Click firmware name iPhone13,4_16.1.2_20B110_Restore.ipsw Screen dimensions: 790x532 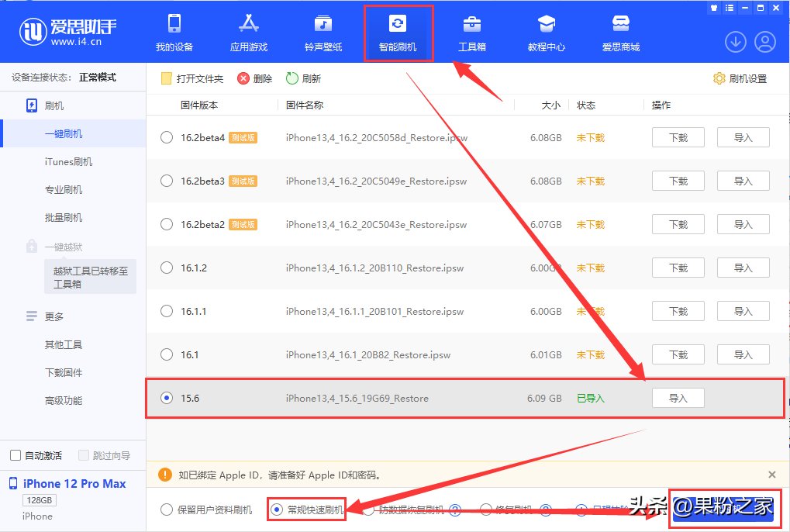coord(374,268)
